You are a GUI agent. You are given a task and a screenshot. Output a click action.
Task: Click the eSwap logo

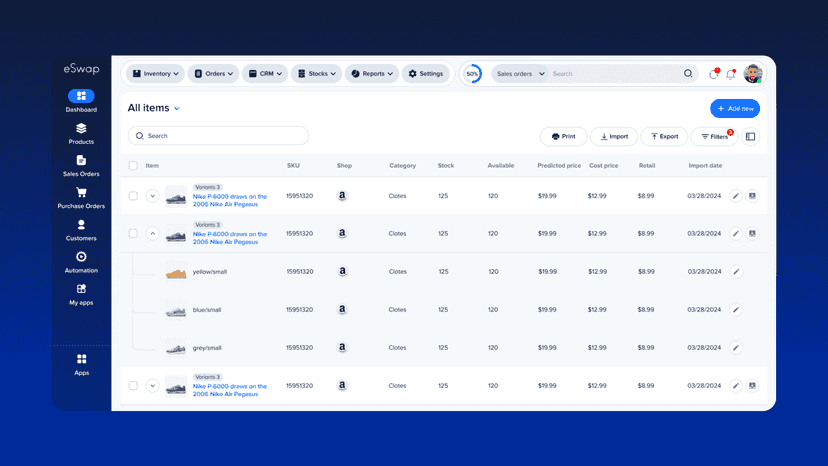coord(81,69)
